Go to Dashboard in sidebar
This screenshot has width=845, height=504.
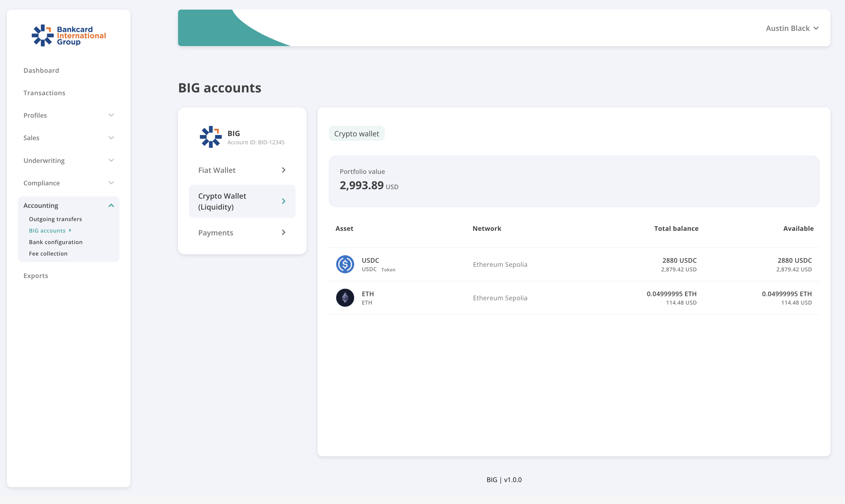41,70
